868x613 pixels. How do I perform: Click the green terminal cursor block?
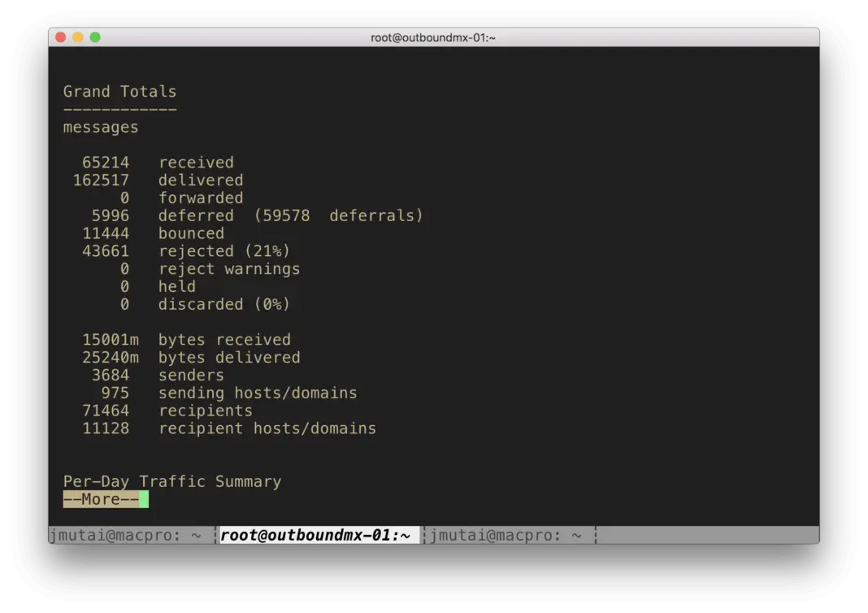[144, 499]
